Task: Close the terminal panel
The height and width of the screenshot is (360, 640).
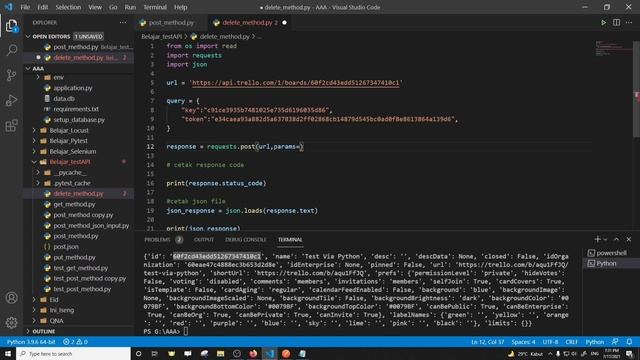Action: click(629, 239)
